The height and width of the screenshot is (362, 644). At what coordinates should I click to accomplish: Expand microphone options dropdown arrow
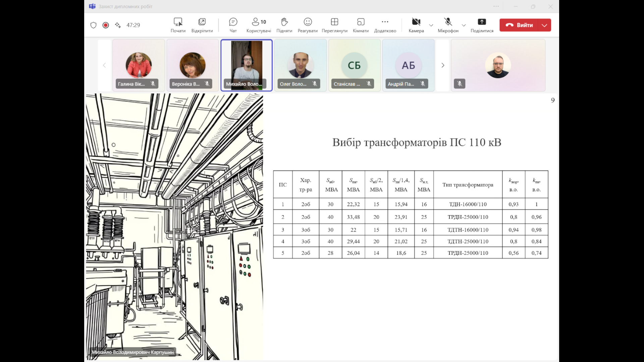pyautogui.click(x=464, y=25)
